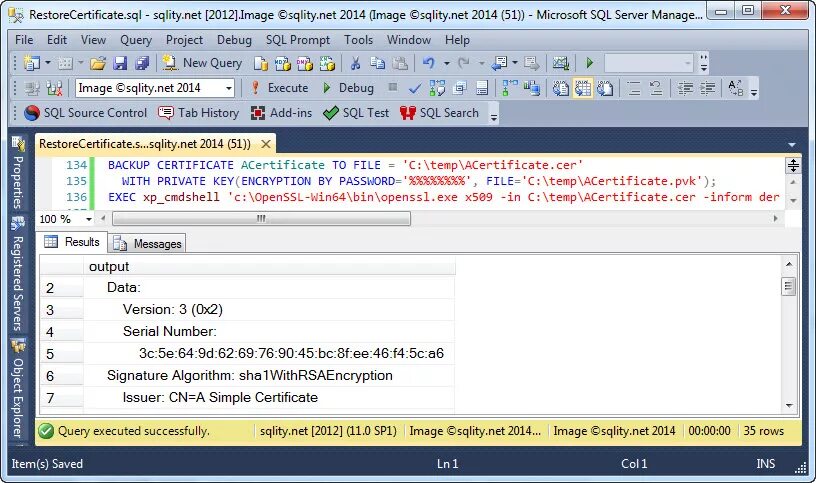816x483 pixels.
Task: Click the Save All icon
Action: pos(142,63)
